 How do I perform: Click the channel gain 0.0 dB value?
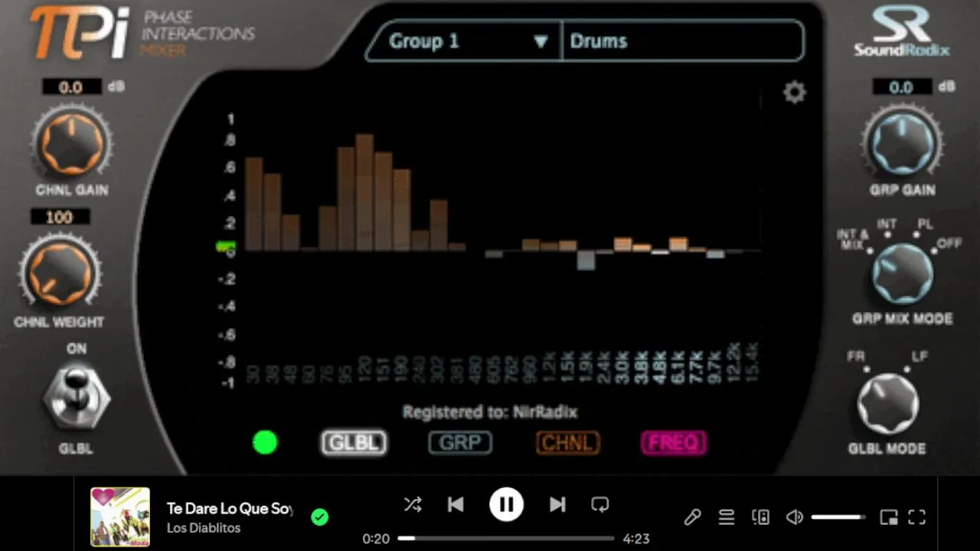(71, 87)
